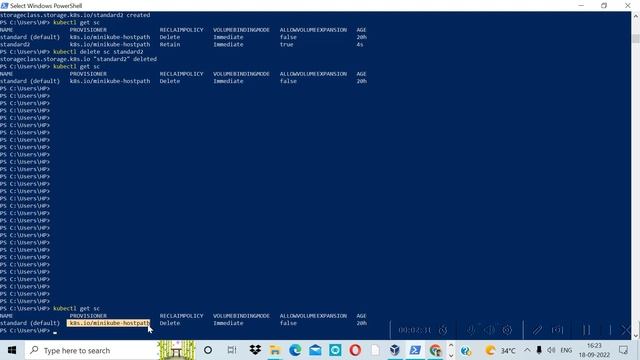Open Task View from the taskbar
Image resolution: width=640 pixels, height=360 pixels.
pos(232,350)
